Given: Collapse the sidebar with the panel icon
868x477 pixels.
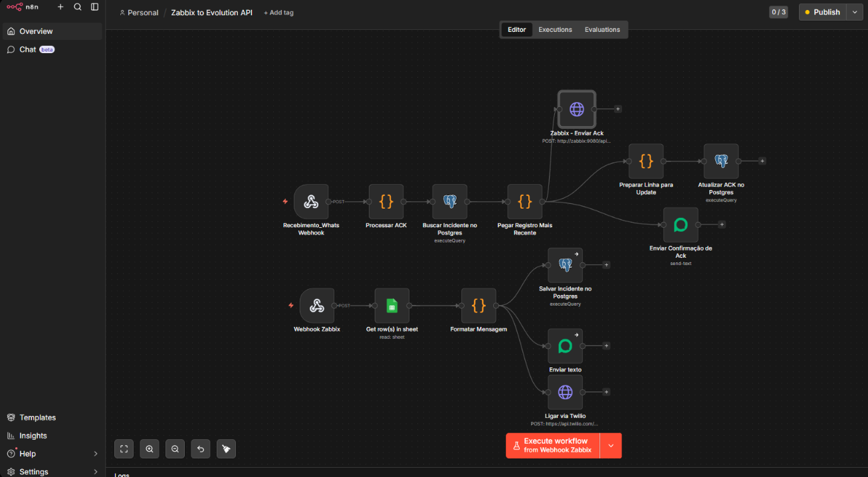Looking at the screenshot, I should (x=94, y=7).
